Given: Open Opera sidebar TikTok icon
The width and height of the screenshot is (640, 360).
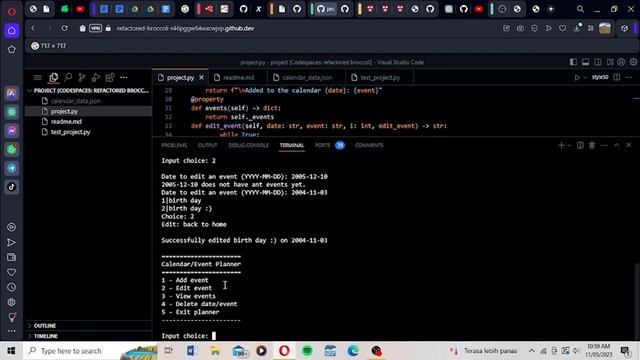Looking at the screenshot, I should pyautogui.click(x=11, y=187).
